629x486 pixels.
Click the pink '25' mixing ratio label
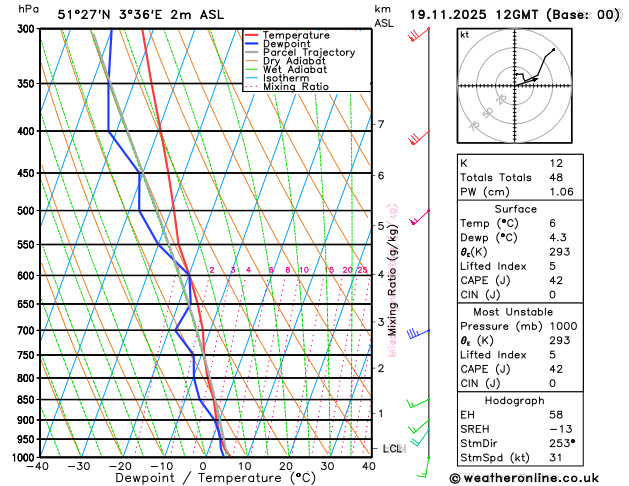(x=363, y=270)
